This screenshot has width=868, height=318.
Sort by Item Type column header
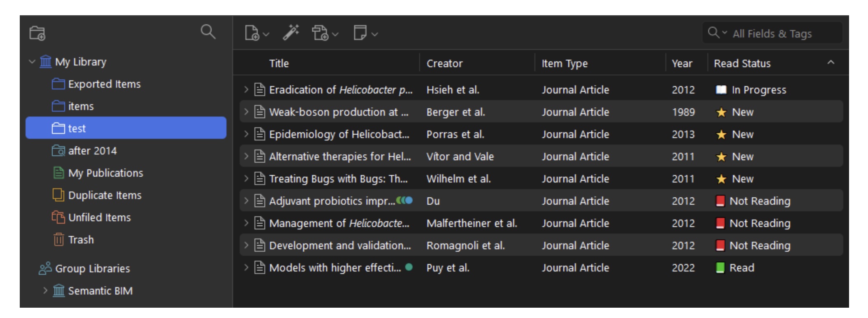tap(565, 63)
